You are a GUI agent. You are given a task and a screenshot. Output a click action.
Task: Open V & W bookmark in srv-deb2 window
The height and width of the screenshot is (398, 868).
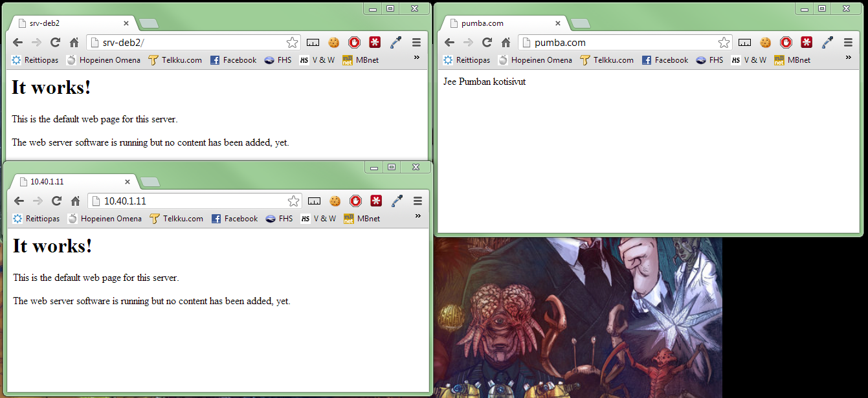pyautogui.click(x=317, y=60)
